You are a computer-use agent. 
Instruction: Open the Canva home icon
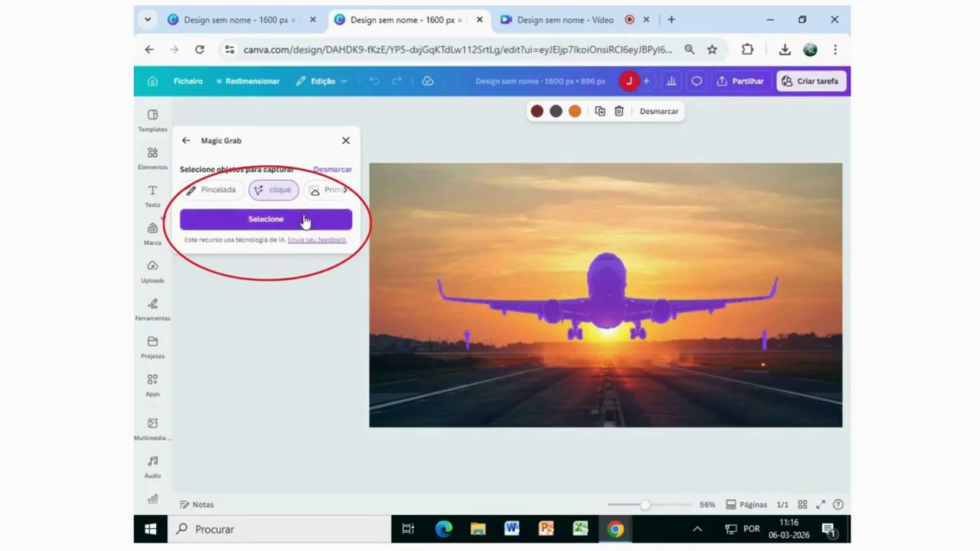pyautogui.click(x=152, y=81)
